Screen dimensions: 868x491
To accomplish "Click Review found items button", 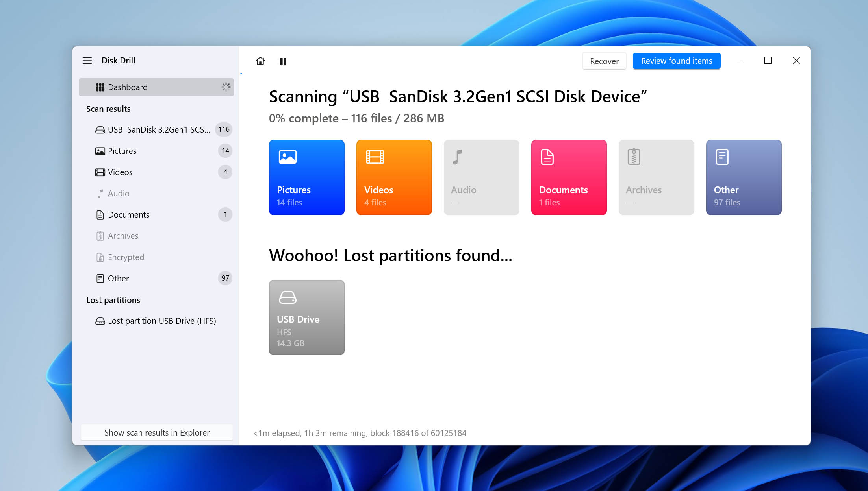I will (677, 61).
